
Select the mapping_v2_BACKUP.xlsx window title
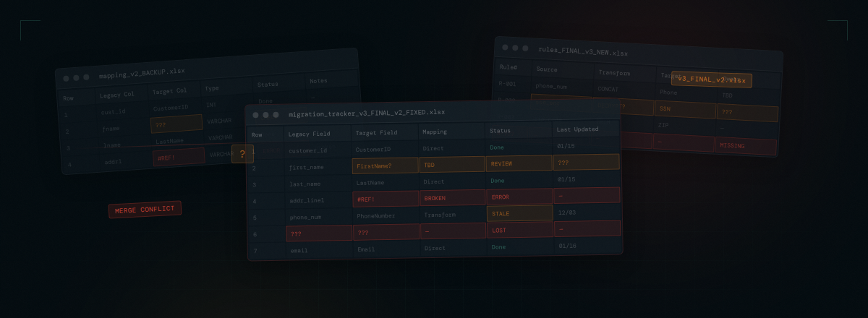(x=142, y=72)
